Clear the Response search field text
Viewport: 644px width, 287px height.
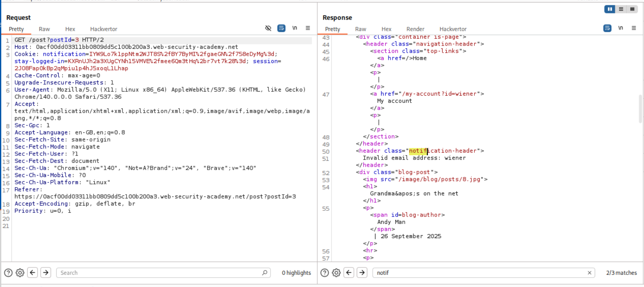[x=589, y=273]
